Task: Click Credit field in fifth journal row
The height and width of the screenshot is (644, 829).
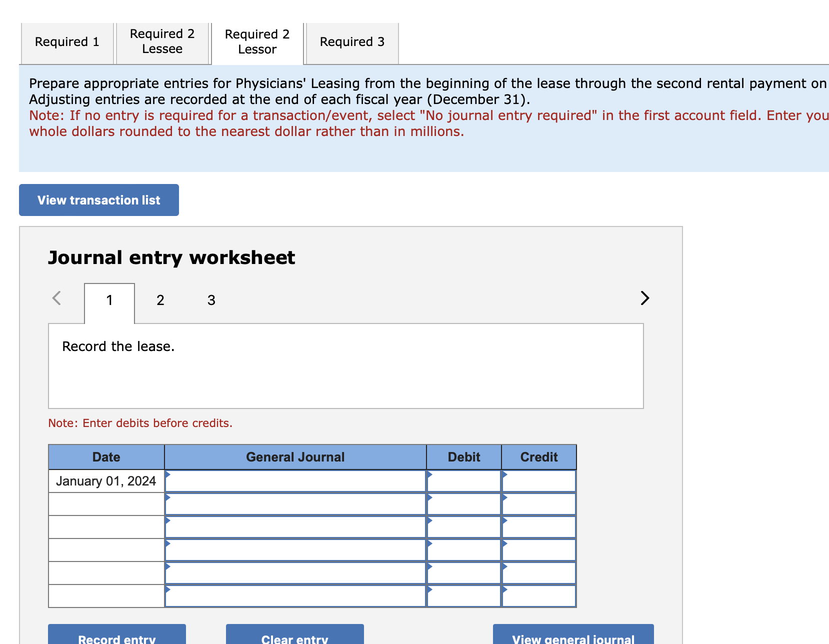Action: (x=539, y=573)
